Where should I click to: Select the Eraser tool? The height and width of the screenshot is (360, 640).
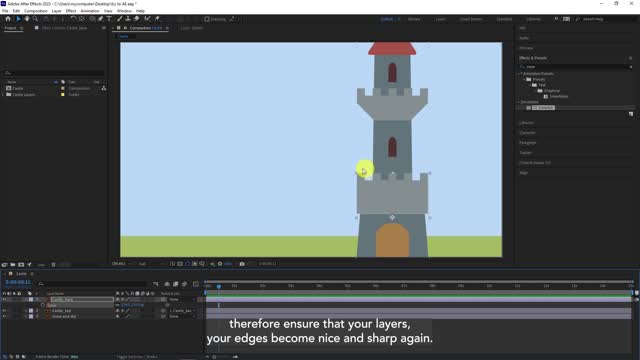tap(137, 19)
